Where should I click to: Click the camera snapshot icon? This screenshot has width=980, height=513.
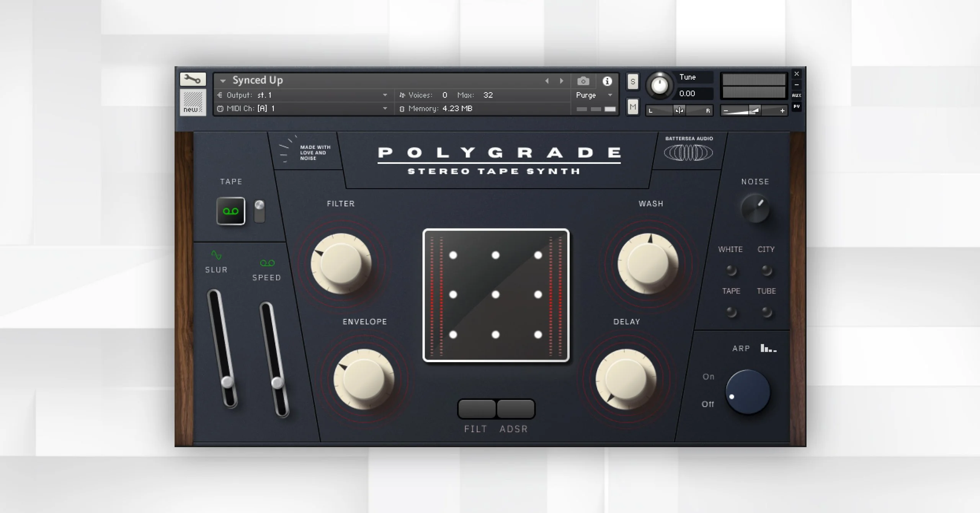point(583,81)
